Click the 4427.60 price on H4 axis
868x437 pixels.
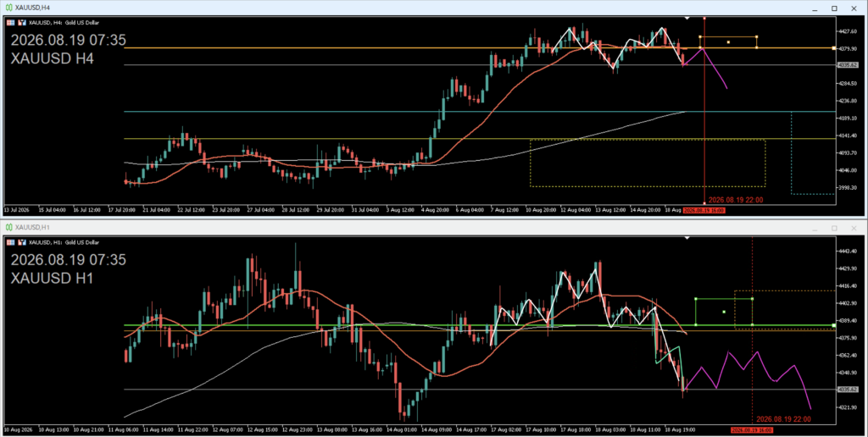[848, 31]
